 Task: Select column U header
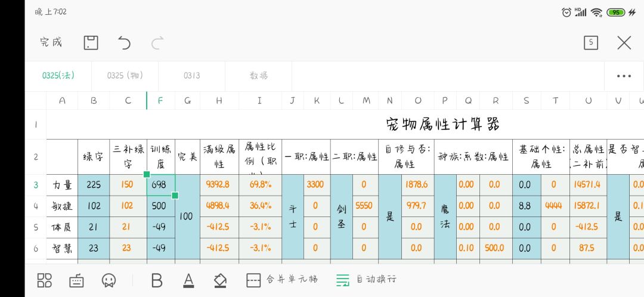pos(588,101)
